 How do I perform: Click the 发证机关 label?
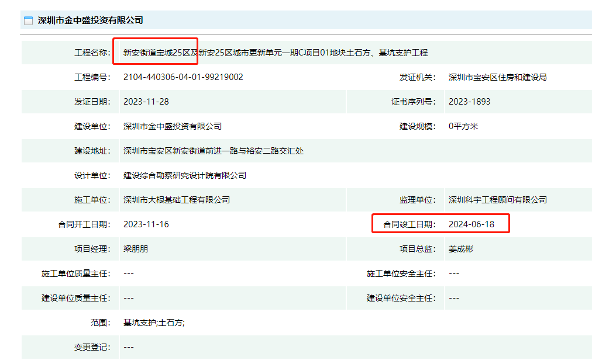[418, 77]
